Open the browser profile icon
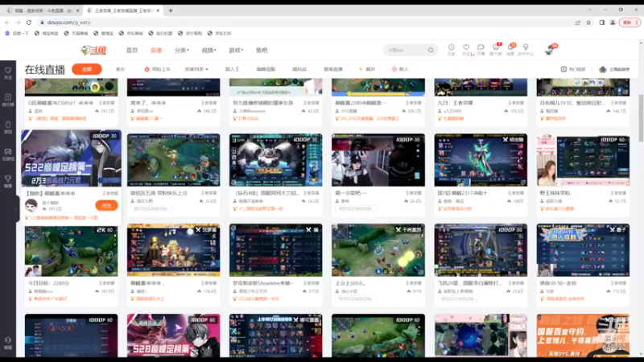Viewport: 644px width, 362px height. (613, 23)
